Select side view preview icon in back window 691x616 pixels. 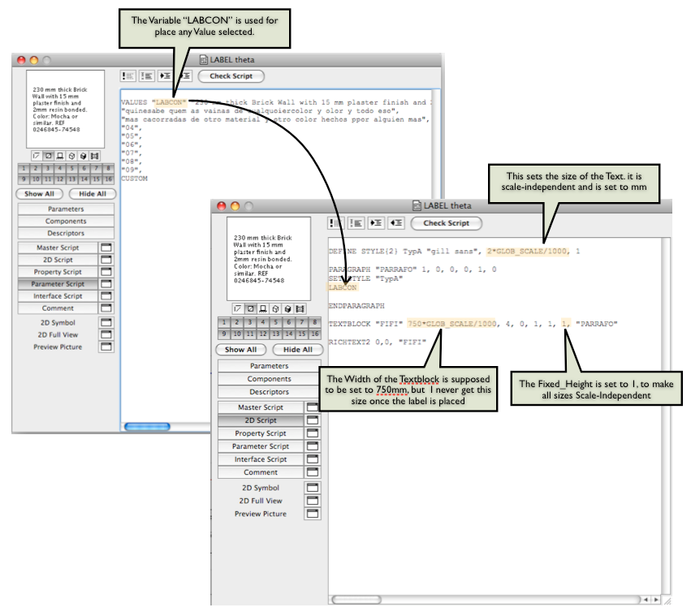point(60,156)
